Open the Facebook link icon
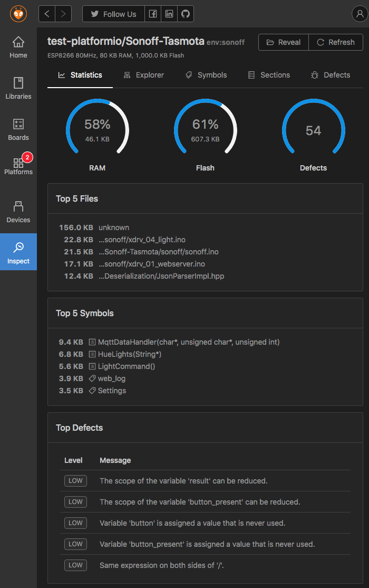Image resolution: width=369 pixels, height=588 pixels. (153, 14)
